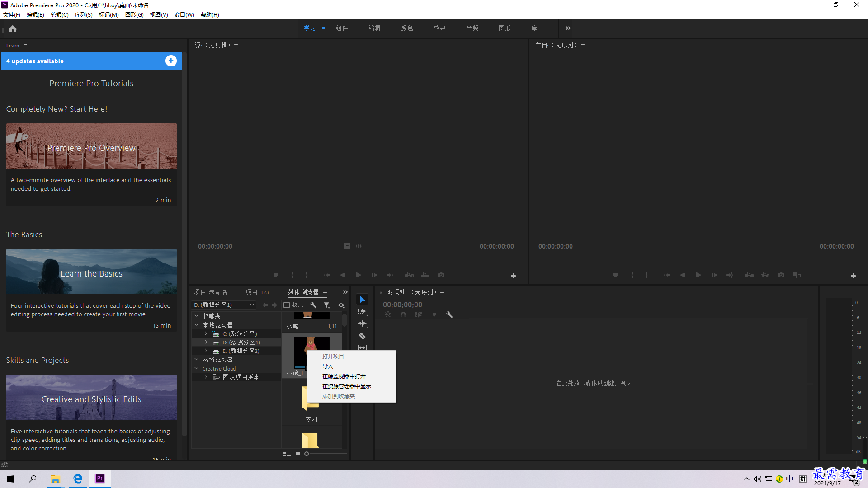Open Creative and Stylistic Edits tutorial
Screen dimensions: 868x488
coord(91,397)
